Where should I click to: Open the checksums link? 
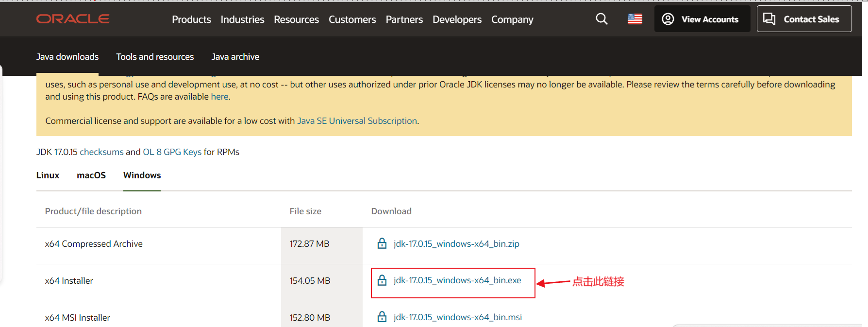click(101, 152)
